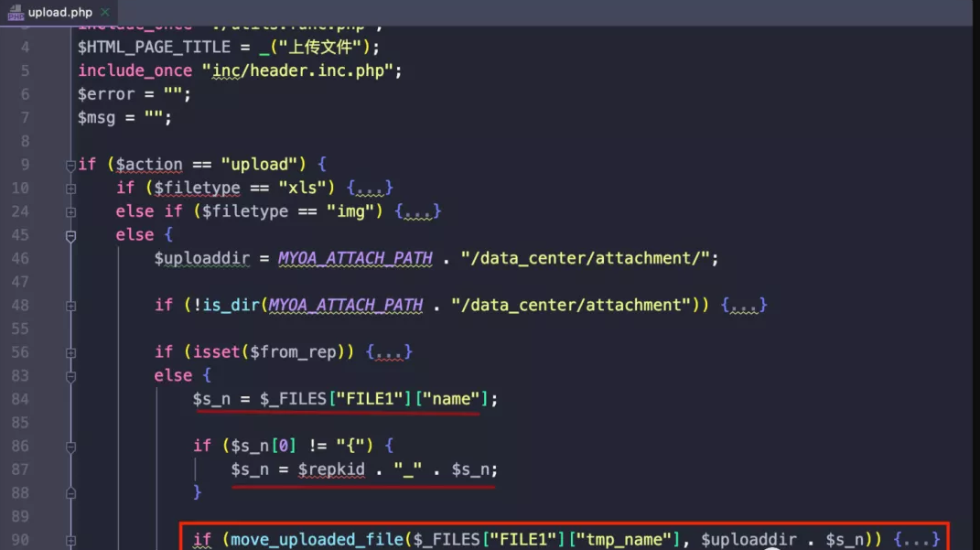Screen dimensions: 980x550
Task: Expand the folded $filetype == "img" block at line 24
Action: pos(70,212)
